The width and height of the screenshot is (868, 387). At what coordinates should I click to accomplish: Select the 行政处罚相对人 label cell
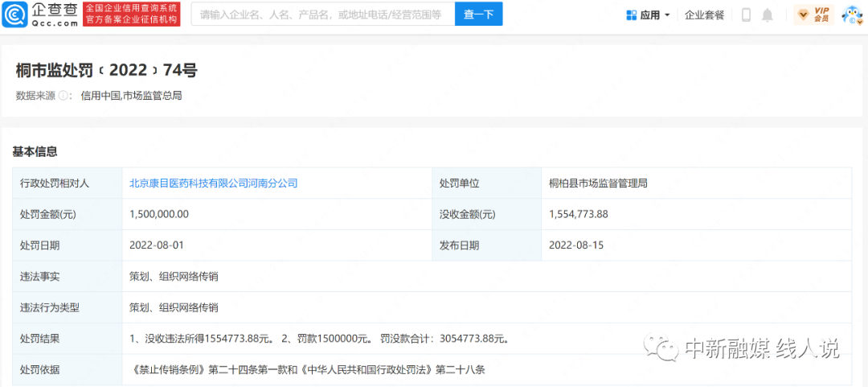pos(67,183)
